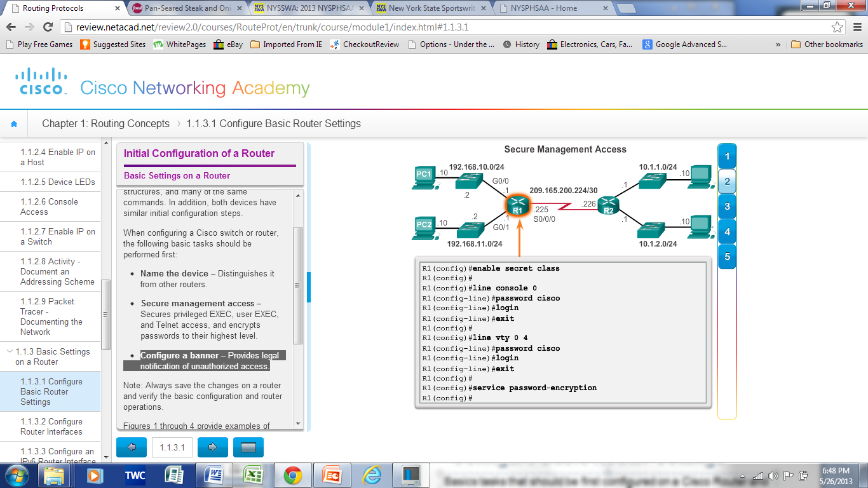This screenshot has width=868, height=488.
Task: Go to previous page arrow button
Action: tap(132, 447)
